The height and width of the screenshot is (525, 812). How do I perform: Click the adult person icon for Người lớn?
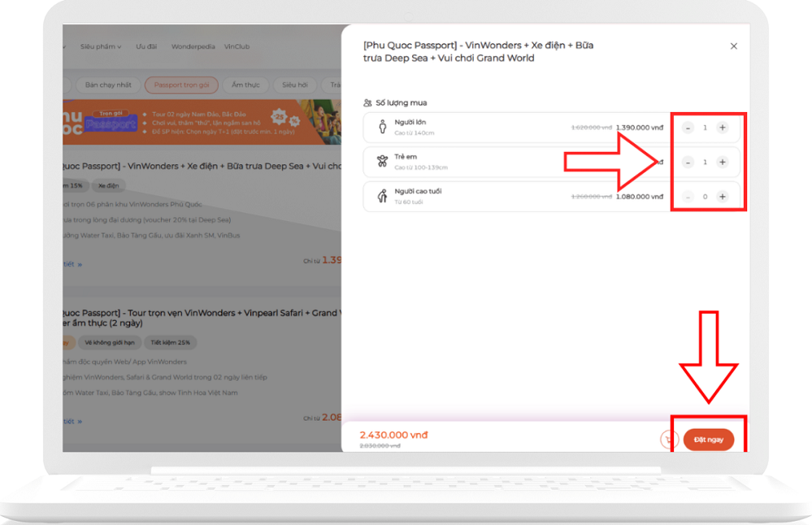coord(382,128)
